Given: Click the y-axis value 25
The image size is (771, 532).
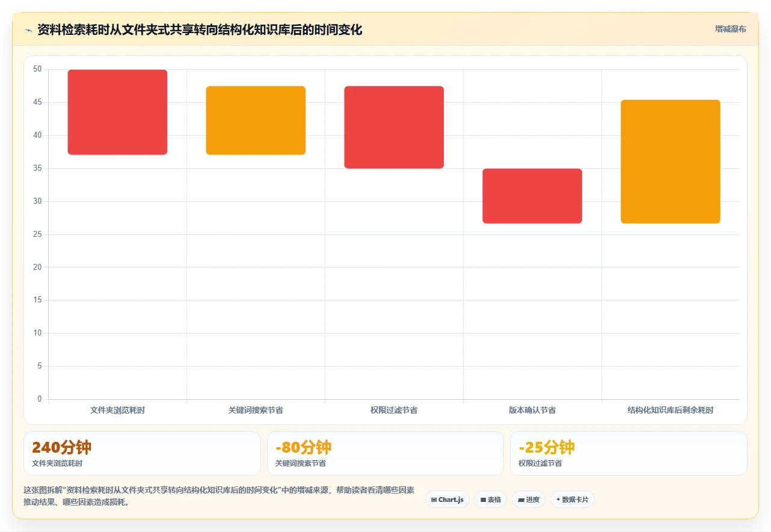Looking at the screenshot, I should point(37,234).
